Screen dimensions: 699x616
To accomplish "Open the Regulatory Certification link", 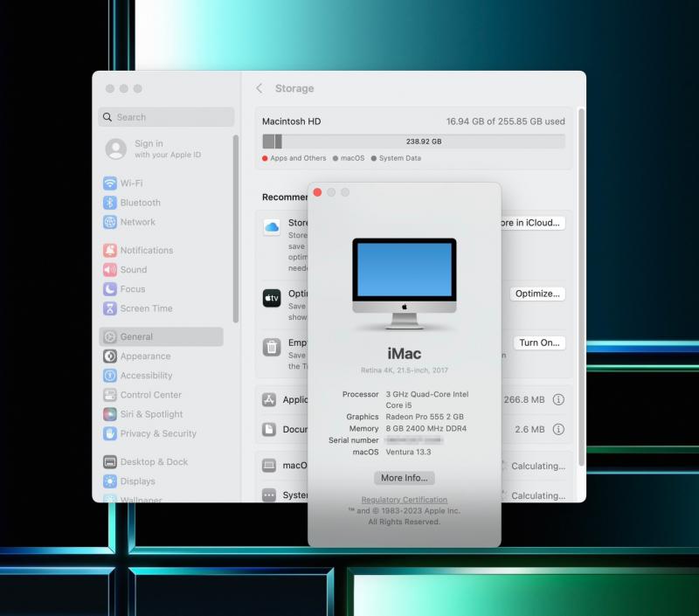I will click(405, 500).
